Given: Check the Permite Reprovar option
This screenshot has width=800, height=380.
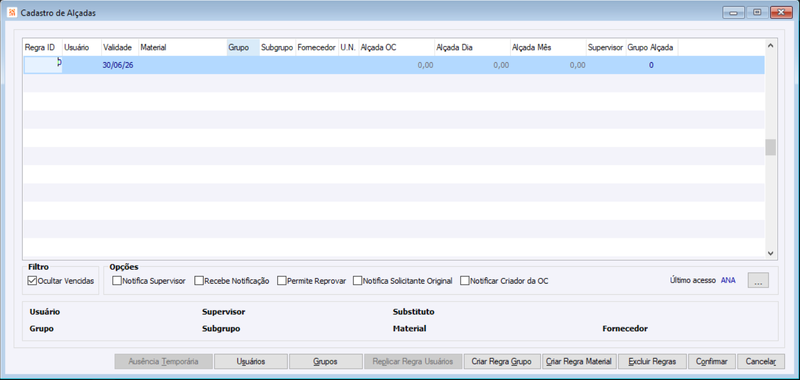Looking at the screenshot, I should pos(282,281).
